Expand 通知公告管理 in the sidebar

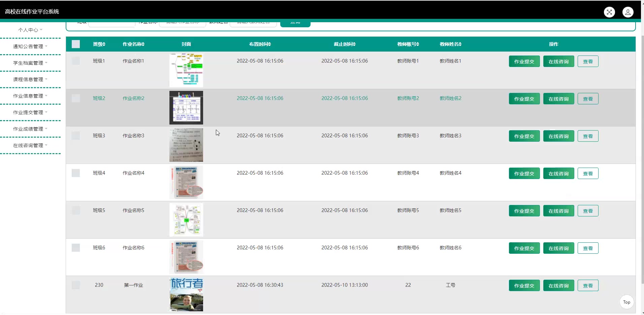click(x=30, y=46)
